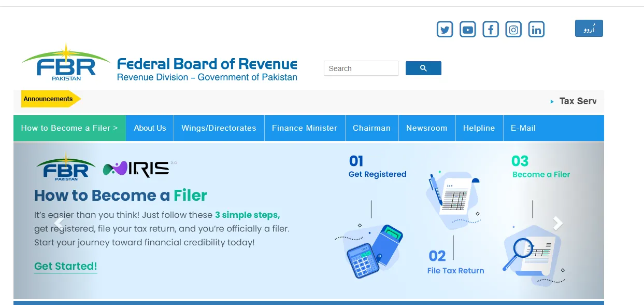The image size is (644, 305).
Task: Click the IRIS 2.0 logo in banner
Action: (140, 169)
